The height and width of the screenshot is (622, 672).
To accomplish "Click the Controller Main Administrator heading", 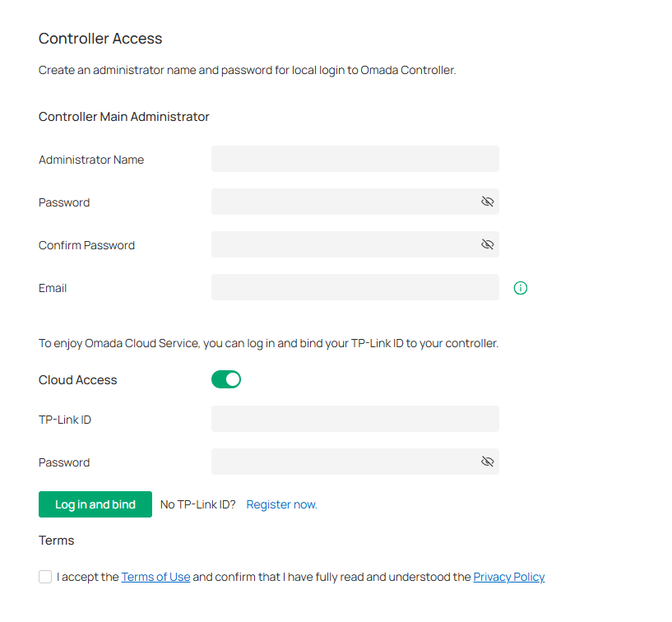I will (123, 116).
